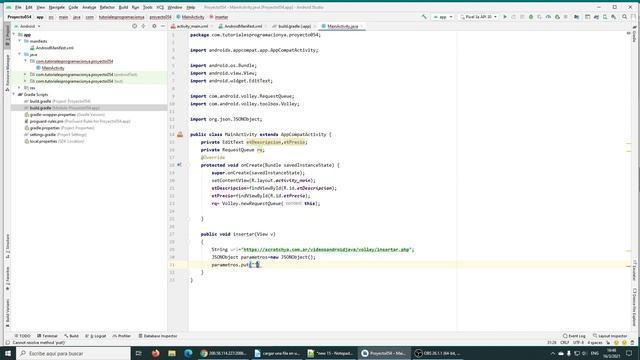Click the insertar.php URL in the code
The image size is (640, 360).
(327, 249)
